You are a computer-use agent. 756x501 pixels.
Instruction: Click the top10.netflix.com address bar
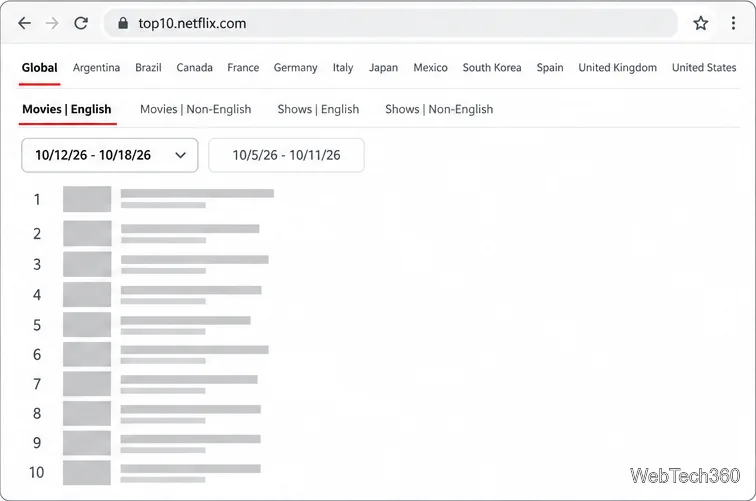pos(391,23)
